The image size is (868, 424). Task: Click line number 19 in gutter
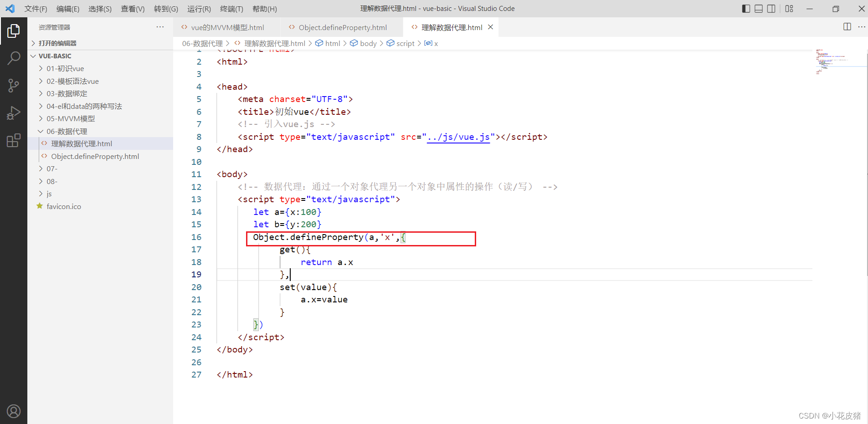[196, 274]
